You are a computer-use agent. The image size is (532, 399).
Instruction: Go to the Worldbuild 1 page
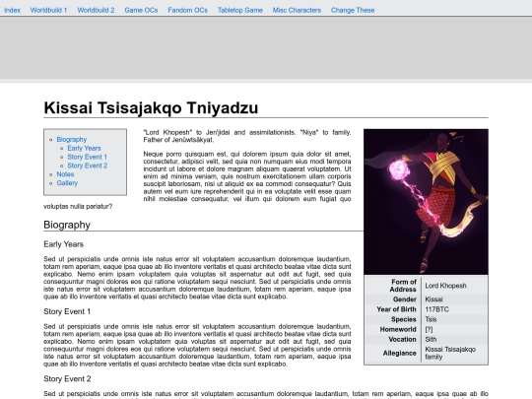tap(49, 10)
